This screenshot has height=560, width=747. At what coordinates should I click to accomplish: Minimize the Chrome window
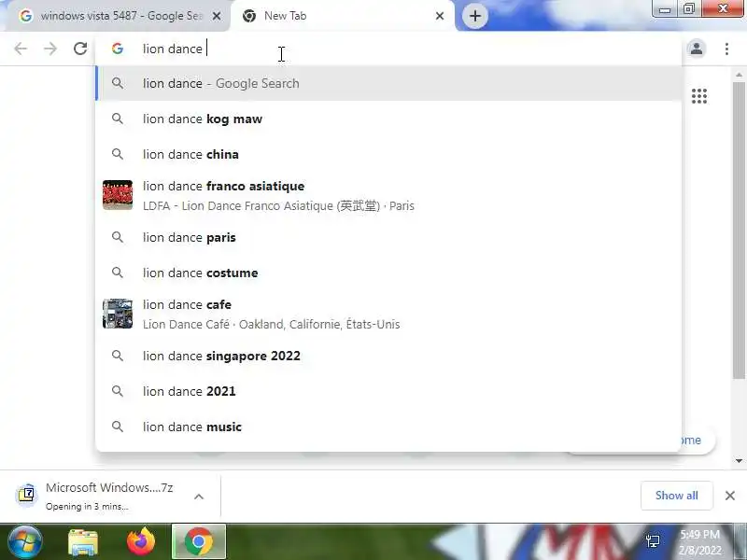[x=665, y=9]
